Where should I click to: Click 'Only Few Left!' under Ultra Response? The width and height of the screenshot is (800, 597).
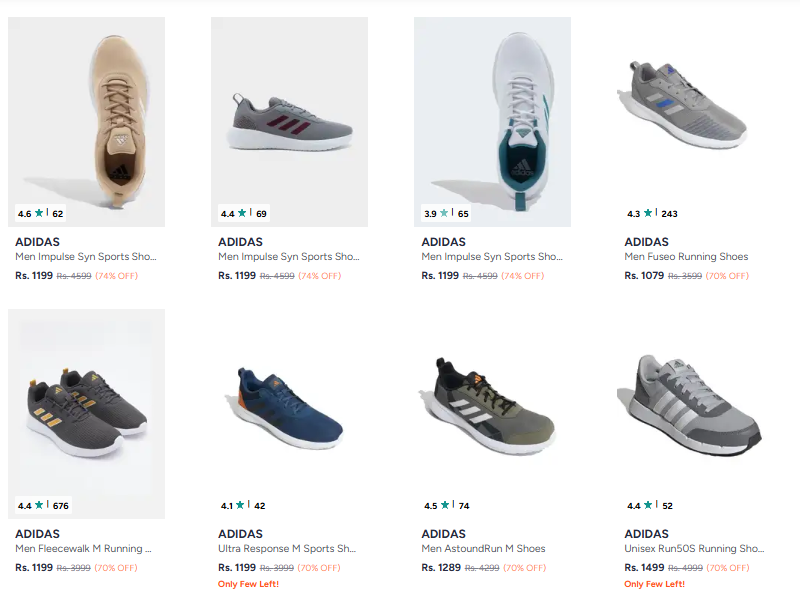click(249, 584)
